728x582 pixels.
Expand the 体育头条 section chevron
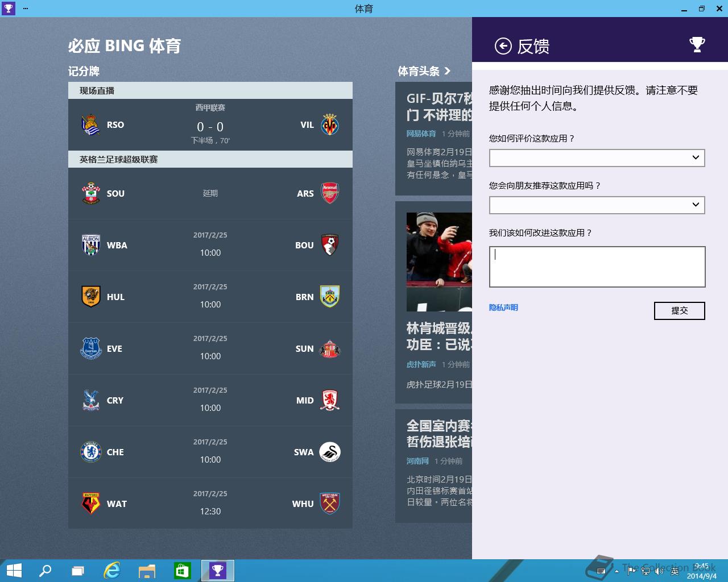[448, 71]
